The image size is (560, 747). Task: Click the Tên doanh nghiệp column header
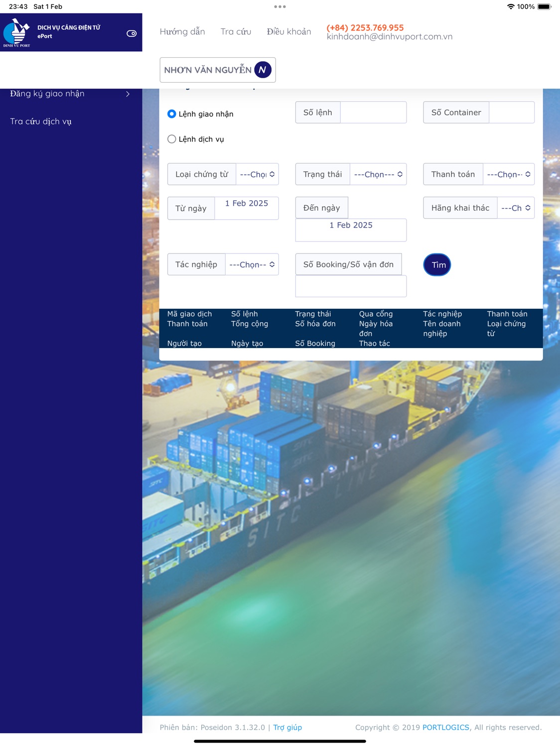click(x=442, y=328)
